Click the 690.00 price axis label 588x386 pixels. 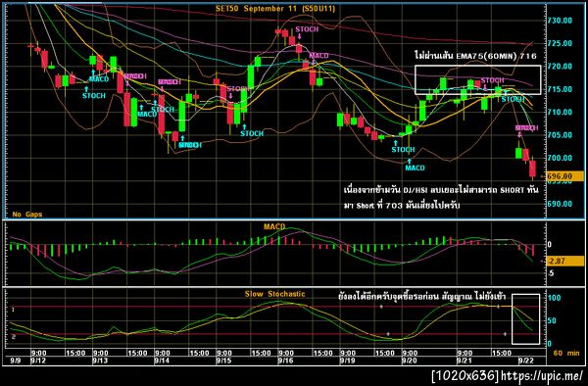561,204
